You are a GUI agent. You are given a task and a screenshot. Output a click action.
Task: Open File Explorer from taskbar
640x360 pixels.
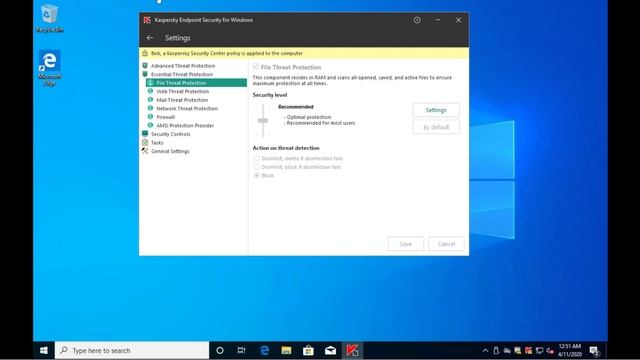pos(286,350)
